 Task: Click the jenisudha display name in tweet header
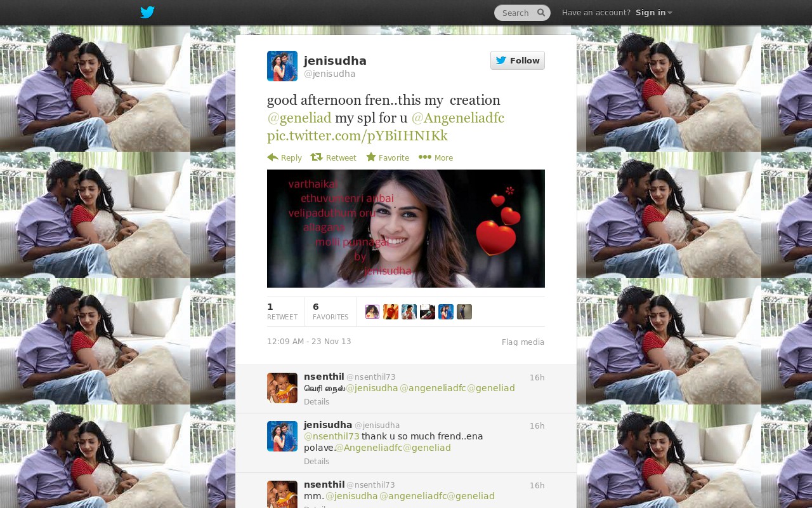point(335,61)
